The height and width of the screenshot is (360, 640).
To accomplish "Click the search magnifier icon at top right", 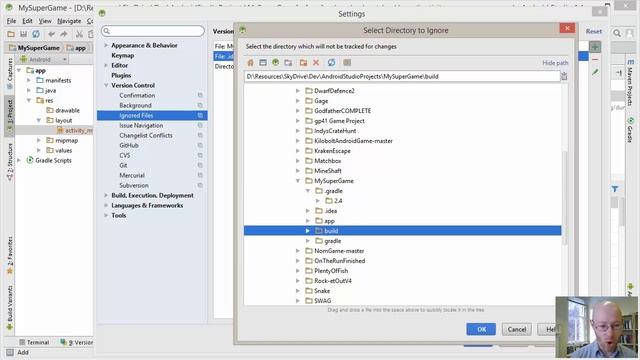I will (x=617, y=33).
